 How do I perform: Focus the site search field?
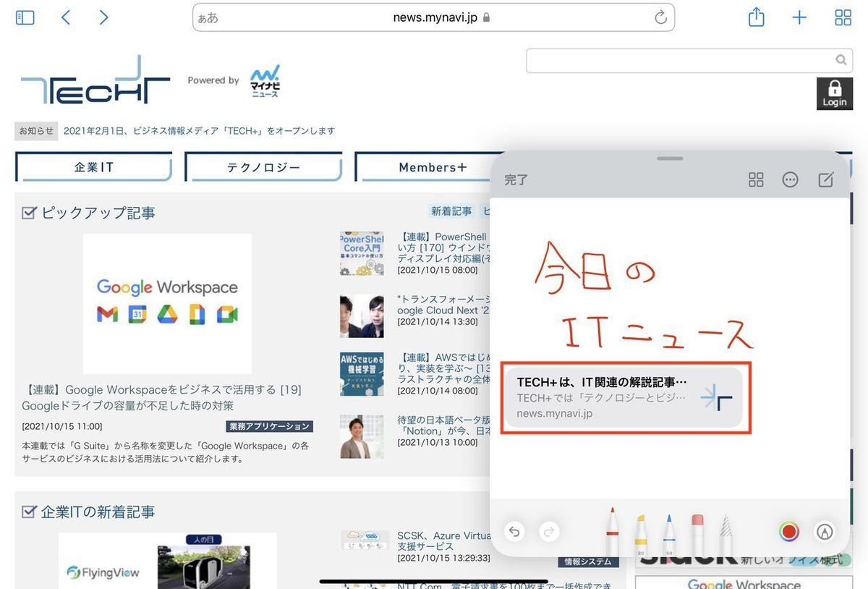tap(689, 60)
